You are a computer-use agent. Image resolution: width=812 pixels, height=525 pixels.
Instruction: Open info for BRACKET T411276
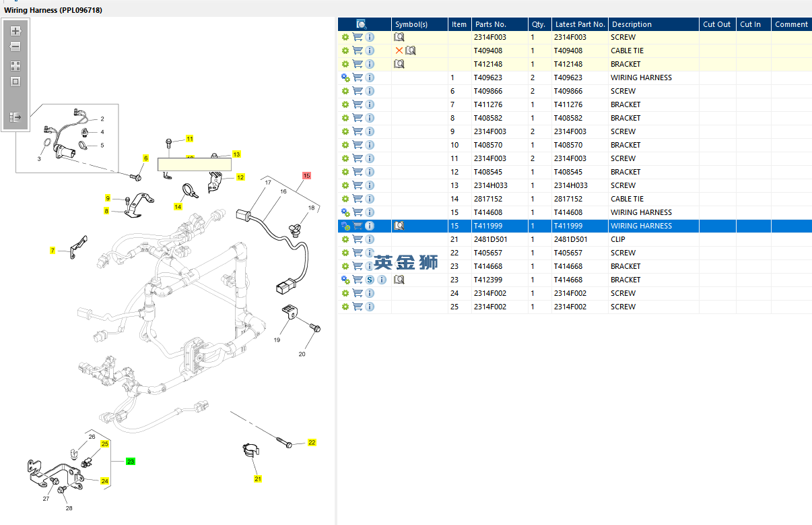click(370, 104)
